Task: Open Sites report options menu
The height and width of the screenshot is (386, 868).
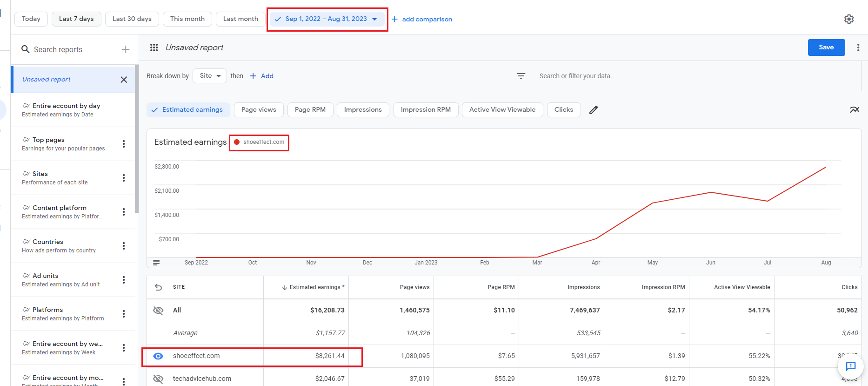Action: 124,178
